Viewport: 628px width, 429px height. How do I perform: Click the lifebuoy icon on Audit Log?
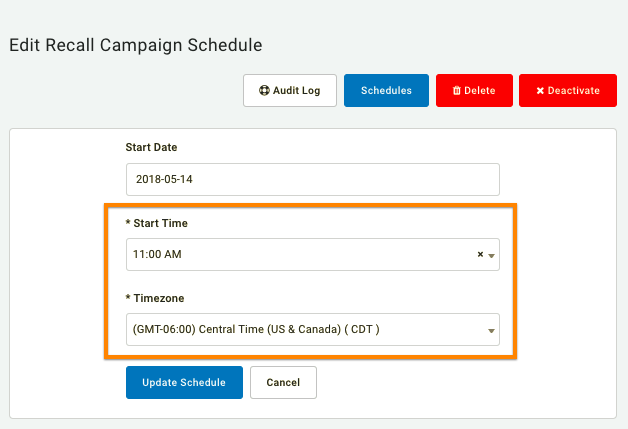click(x=264, y=91)
